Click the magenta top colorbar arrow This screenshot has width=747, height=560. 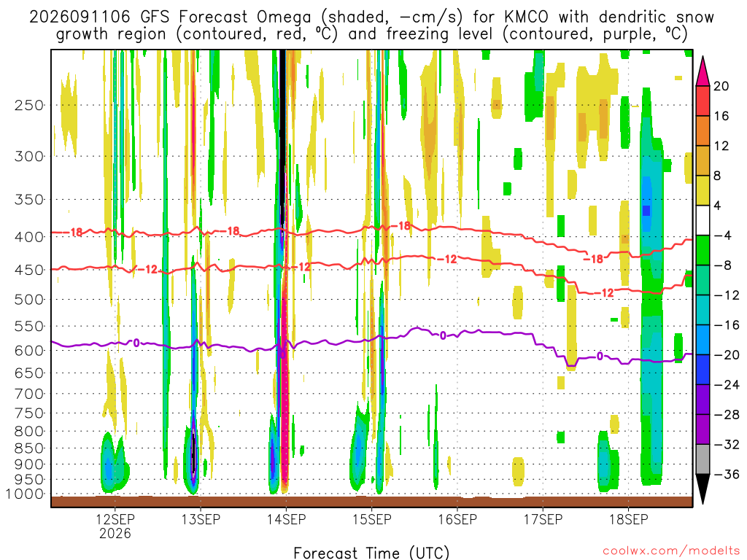click(703, 71)
